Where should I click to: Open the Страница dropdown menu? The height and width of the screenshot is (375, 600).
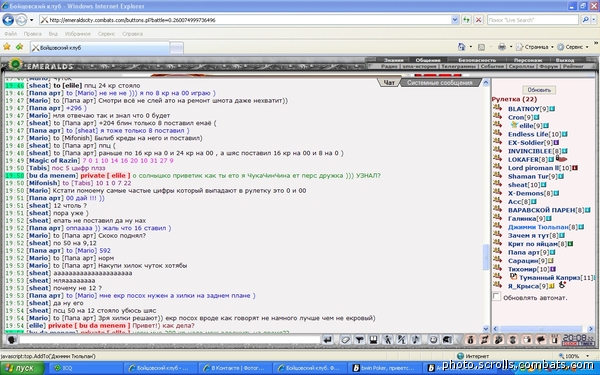click(535, 47)
